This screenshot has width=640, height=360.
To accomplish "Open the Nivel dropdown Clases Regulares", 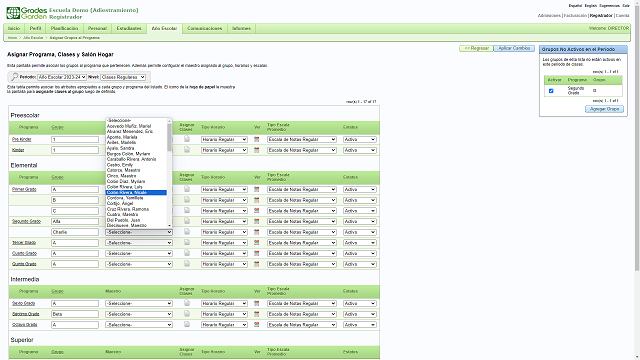I will 123,77.
